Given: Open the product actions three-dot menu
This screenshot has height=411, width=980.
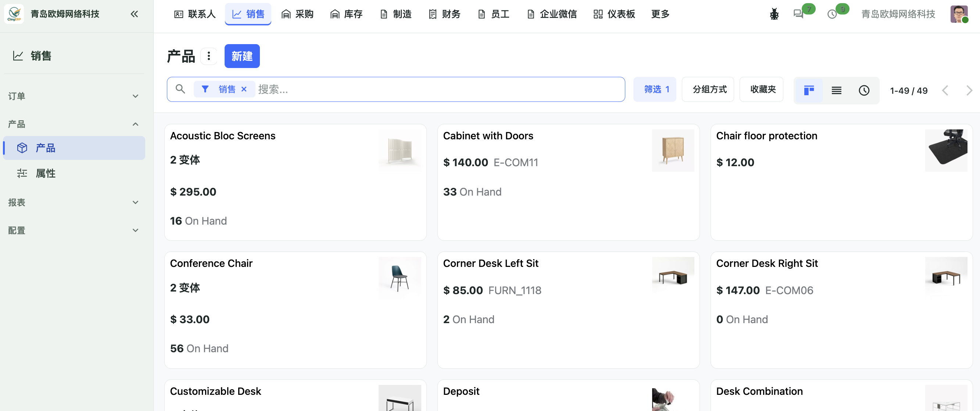Looking at the screenshot, I should 208,56.
